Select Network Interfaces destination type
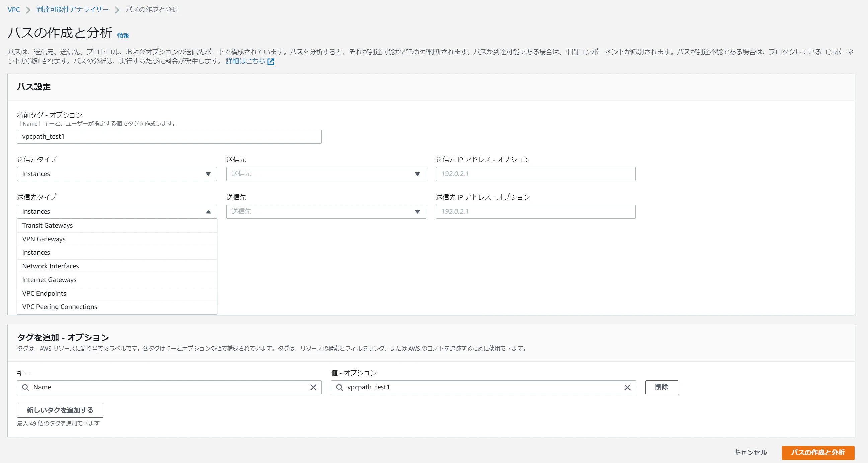 pos(51,266)
